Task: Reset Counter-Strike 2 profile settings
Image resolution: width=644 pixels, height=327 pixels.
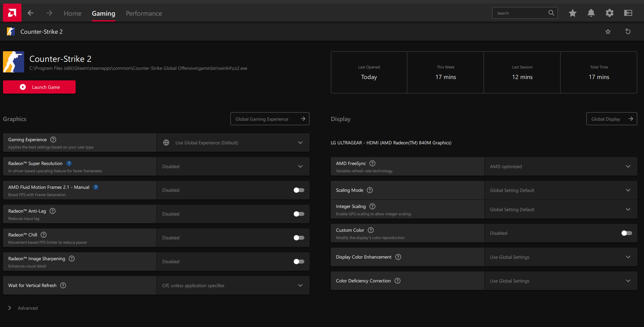Action: (628, 31)
